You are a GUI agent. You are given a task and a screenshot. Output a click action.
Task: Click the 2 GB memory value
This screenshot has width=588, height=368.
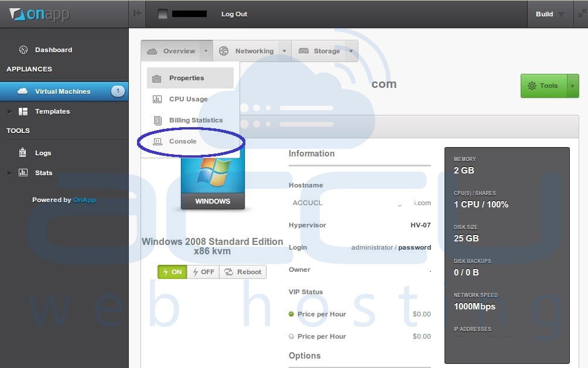[464, 171]
